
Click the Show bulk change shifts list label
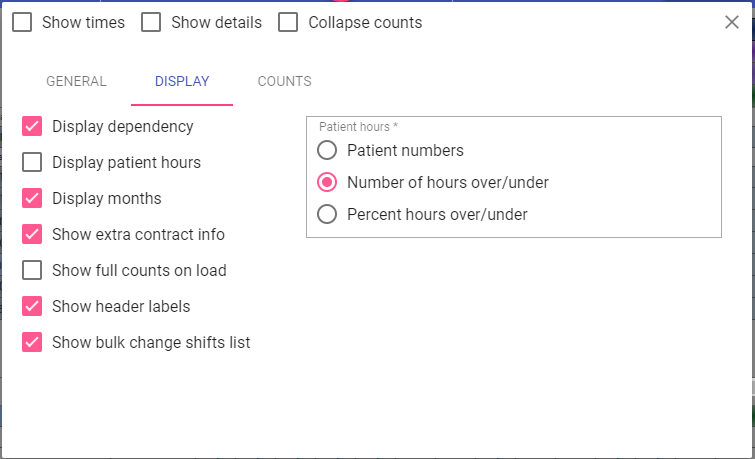click(151, 342)
